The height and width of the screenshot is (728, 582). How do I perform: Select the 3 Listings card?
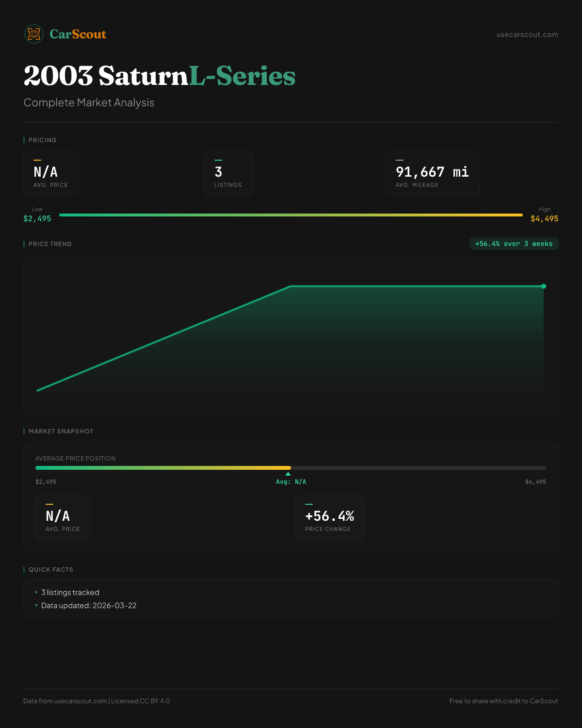[x=228, y=174]
